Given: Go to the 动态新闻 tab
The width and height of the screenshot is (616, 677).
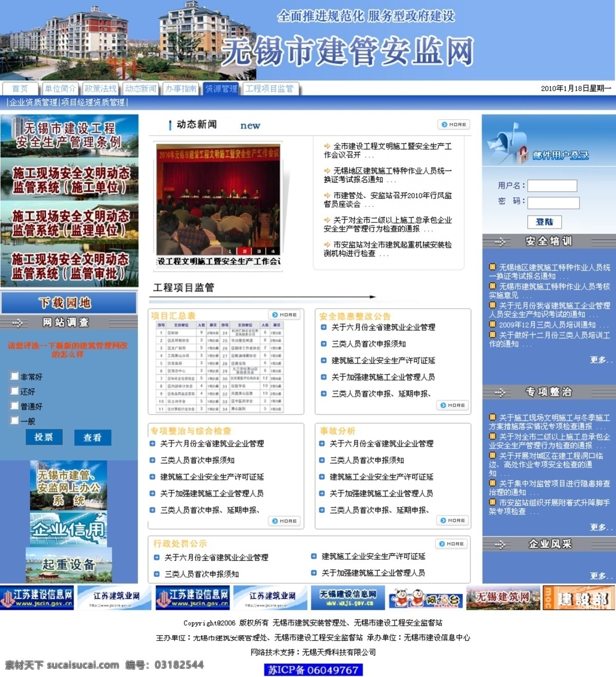Looking at the screenshot, I should tap(140, 89).
